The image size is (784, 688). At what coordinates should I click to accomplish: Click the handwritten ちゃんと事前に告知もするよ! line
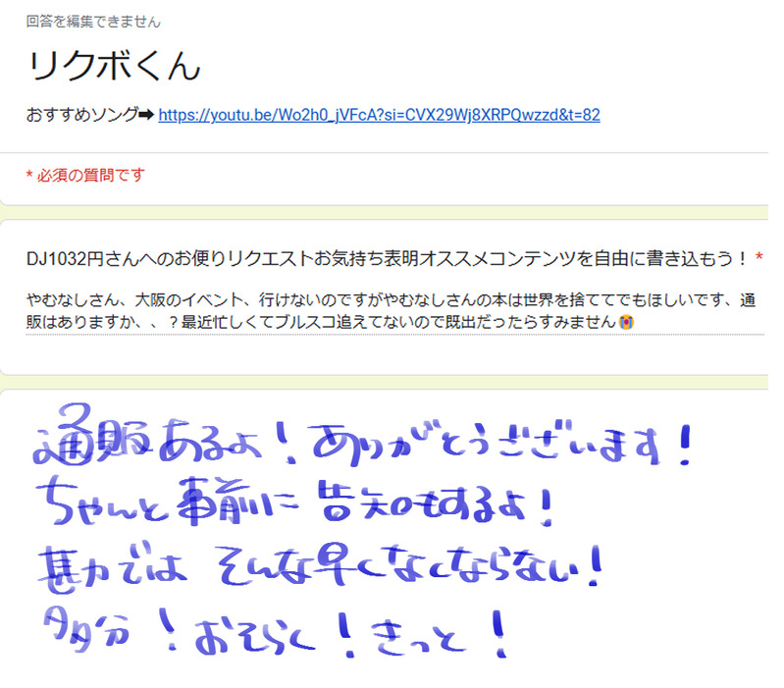[x=295, y=503]
